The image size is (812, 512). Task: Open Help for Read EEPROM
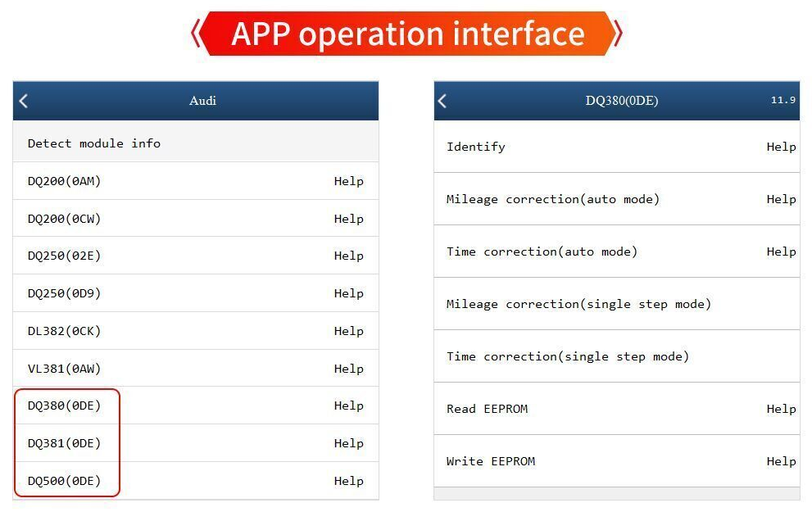(x=781, y=409)
